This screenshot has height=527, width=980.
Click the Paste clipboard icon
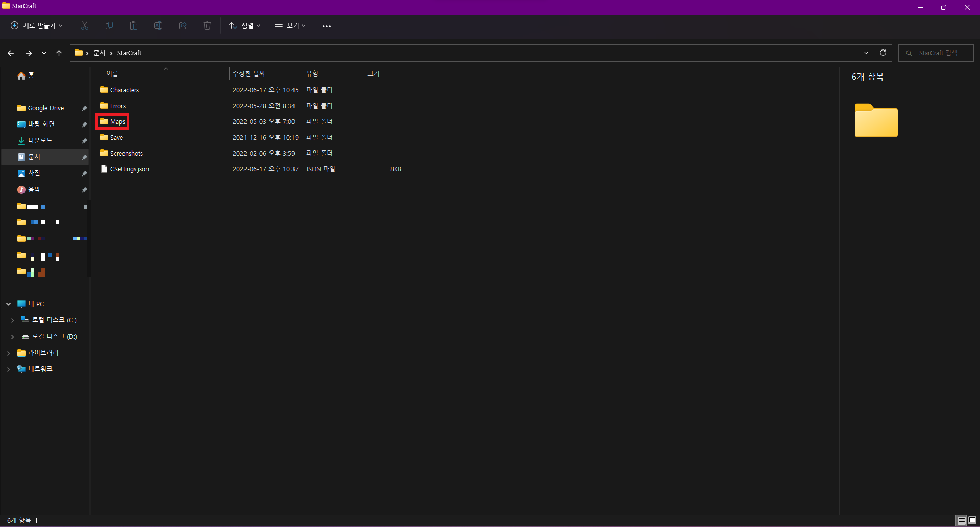134,26
